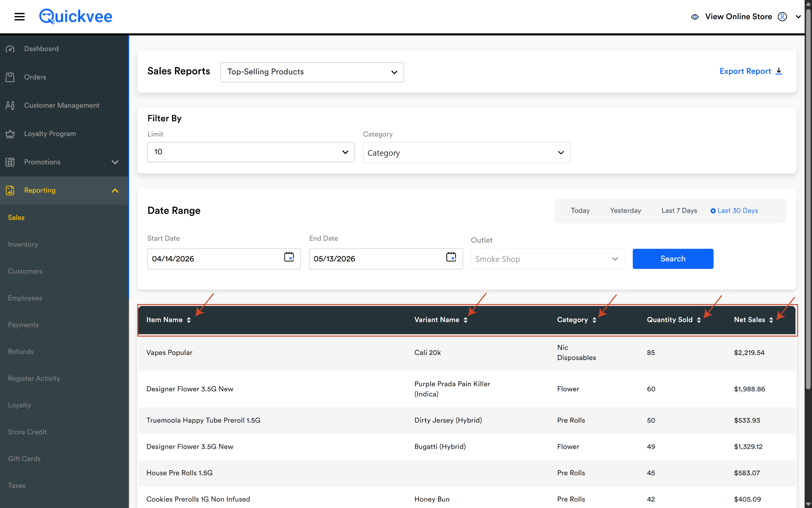Click the blue Search button
812x508 pixels.
pyautogui.click(x=673, y=259)
